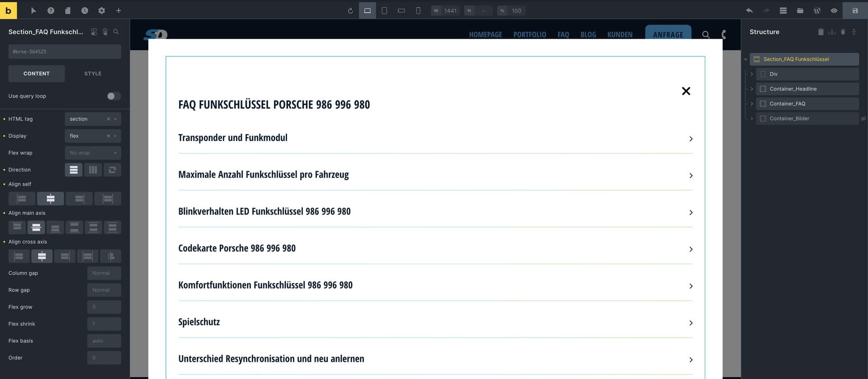The width and height of the screenshot is (868, 379).
Task: Switch to STYLE tab
Action: click(x=93, y=74)
